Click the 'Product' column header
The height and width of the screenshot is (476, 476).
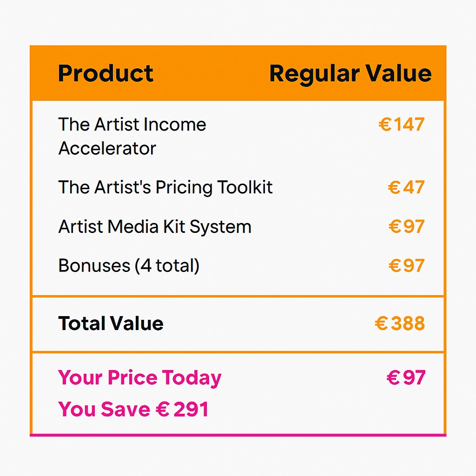click(x=106, y=73)
